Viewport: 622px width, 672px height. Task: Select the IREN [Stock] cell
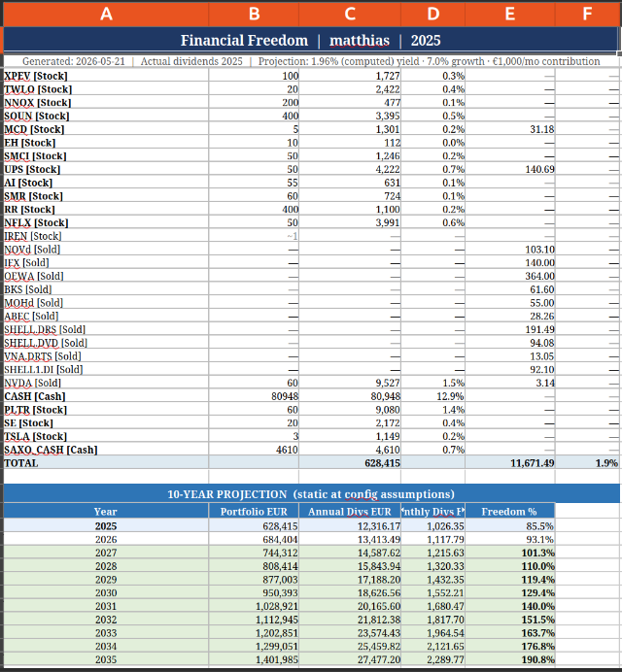[106, 236]
